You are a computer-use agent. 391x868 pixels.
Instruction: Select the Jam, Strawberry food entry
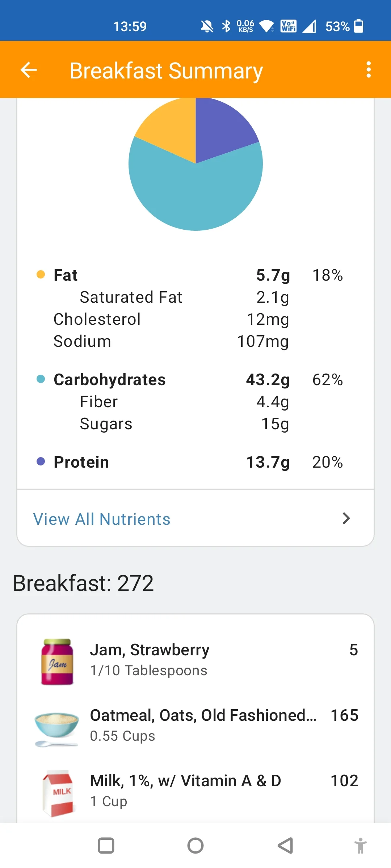[x=150, y=650]
